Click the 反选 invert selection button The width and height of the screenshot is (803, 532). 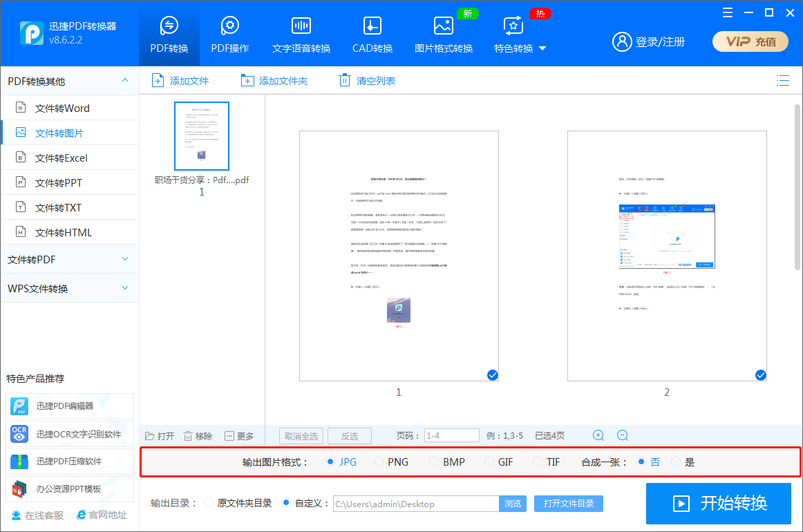coord(349,435)
